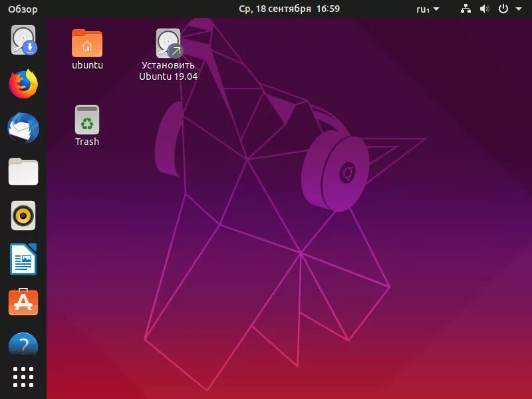Viewport: 532px width, 399px height.
Task: Select the Trash desktop icon
Action: click(x=87, y=120)
